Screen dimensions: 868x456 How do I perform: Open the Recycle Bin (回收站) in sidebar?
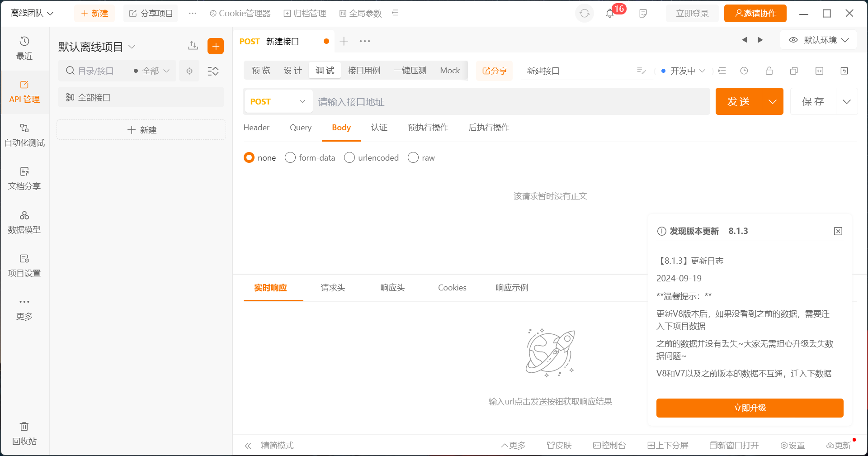pyautogui.click(x=24, y=433)
